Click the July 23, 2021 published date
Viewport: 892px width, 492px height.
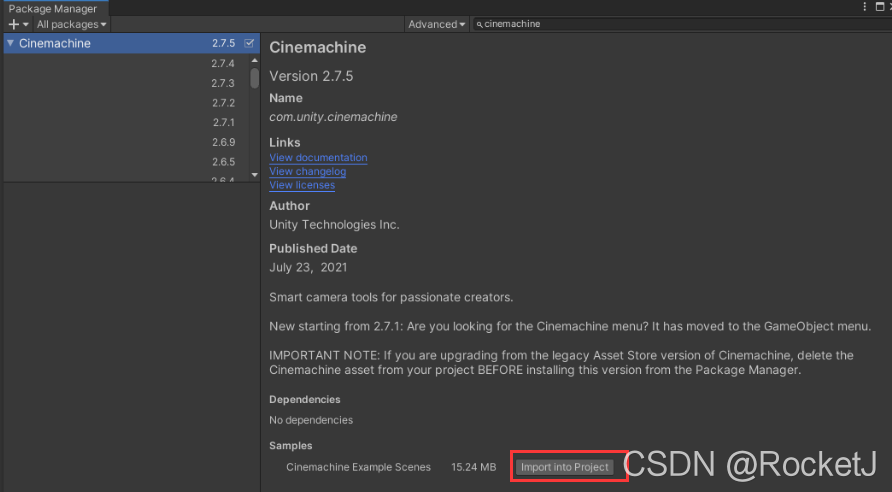coord(308,267)
